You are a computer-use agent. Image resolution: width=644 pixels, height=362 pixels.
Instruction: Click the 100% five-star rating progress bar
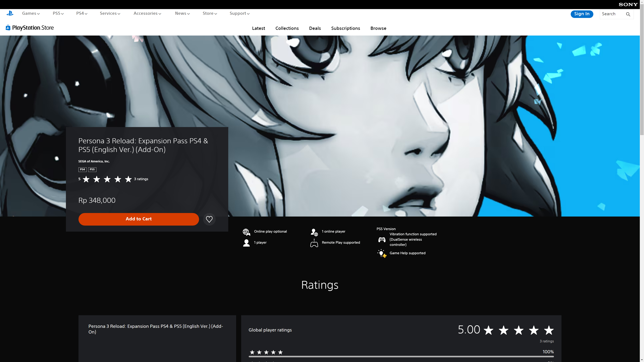pos(401,356)
